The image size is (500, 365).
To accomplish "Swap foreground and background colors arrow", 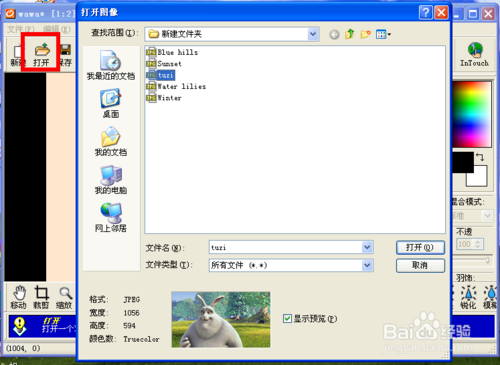I will click(x=480, y=157).
